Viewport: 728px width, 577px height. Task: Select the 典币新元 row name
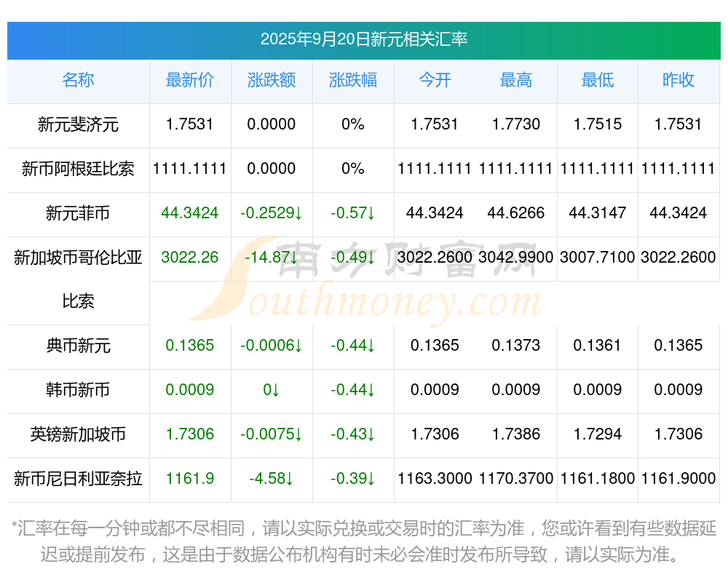[78, 346]
